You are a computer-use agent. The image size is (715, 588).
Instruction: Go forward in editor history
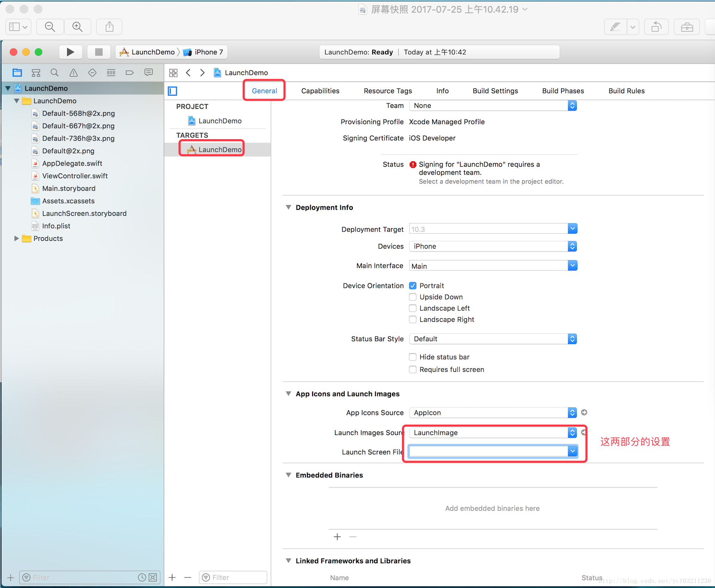coord(203,73)
